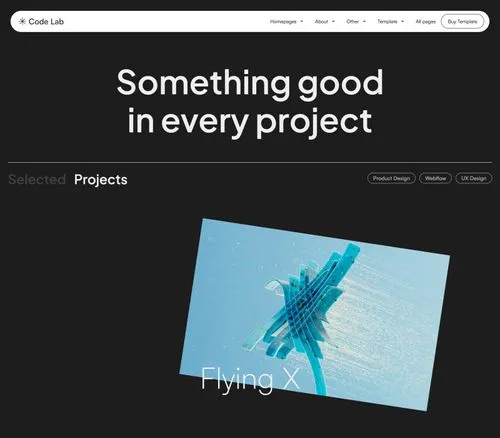Click the Buy Template button

coord(462,22)
